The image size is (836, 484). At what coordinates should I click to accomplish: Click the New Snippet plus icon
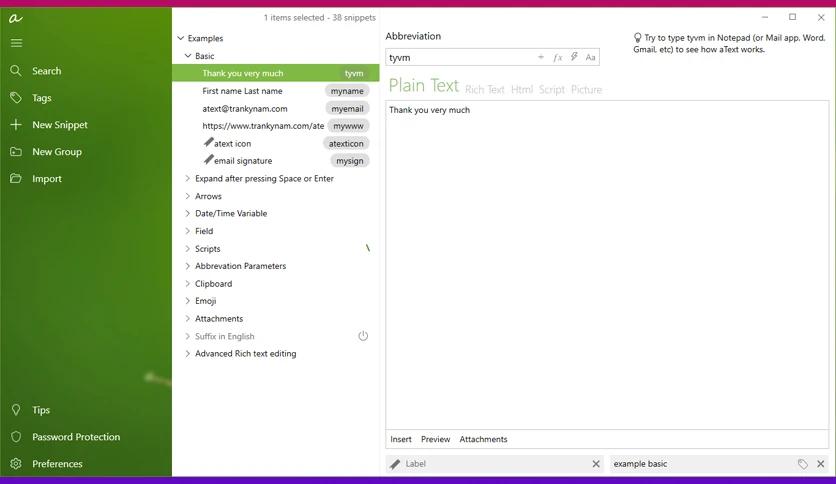[16, 125]
